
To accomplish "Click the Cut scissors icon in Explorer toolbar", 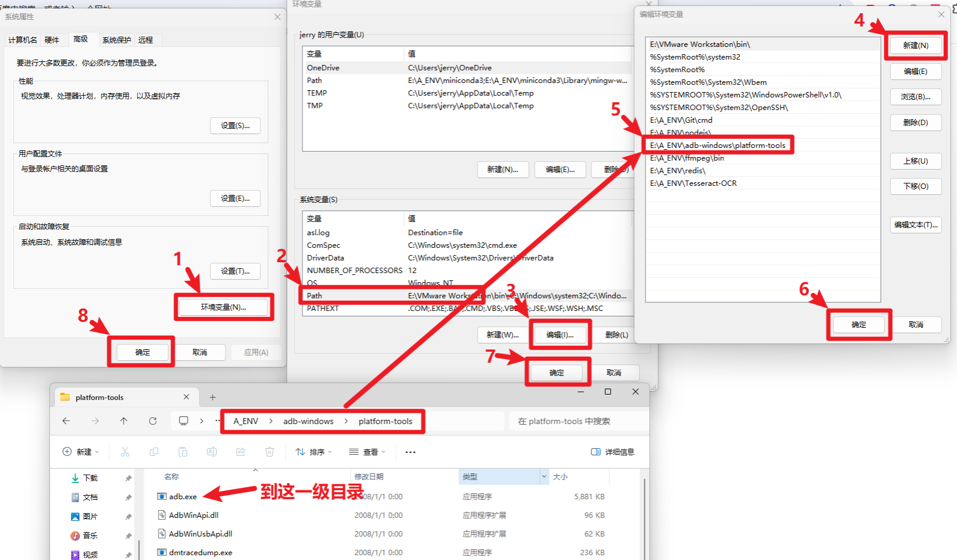I will pos(125,452).
